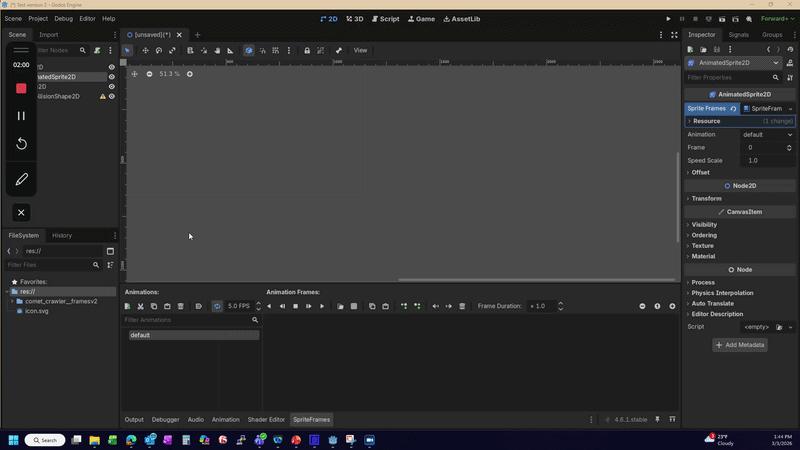Screen dimensions: 800x450
Task: Run the project with the play icon
Action: click(x=669, y=19)
